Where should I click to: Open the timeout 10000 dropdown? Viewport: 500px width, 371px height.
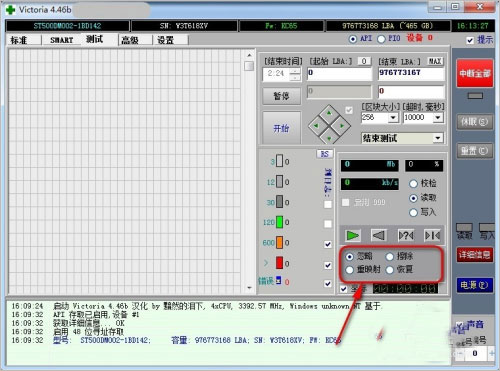(x=438, y=118)
